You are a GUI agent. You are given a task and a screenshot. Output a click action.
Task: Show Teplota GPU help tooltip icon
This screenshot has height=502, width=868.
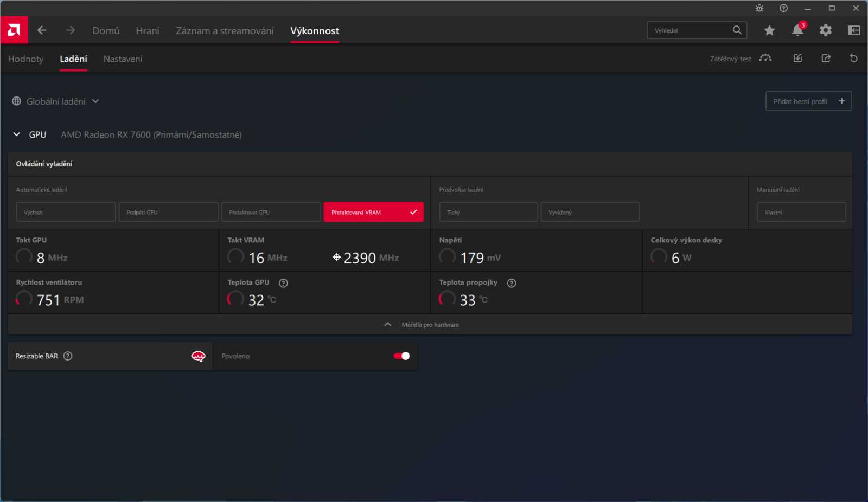[x=283, y=283]
